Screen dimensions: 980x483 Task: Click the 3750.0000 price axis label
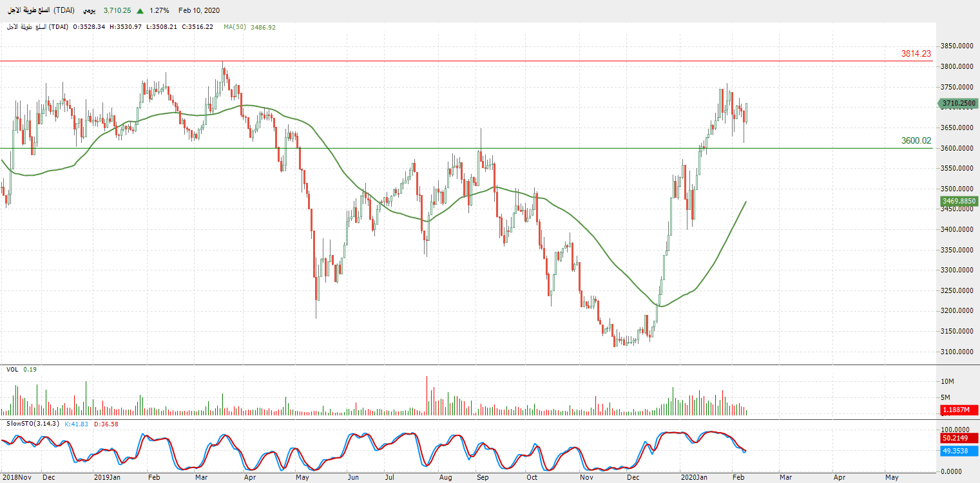pyautogui.click(x=957, y=87)
